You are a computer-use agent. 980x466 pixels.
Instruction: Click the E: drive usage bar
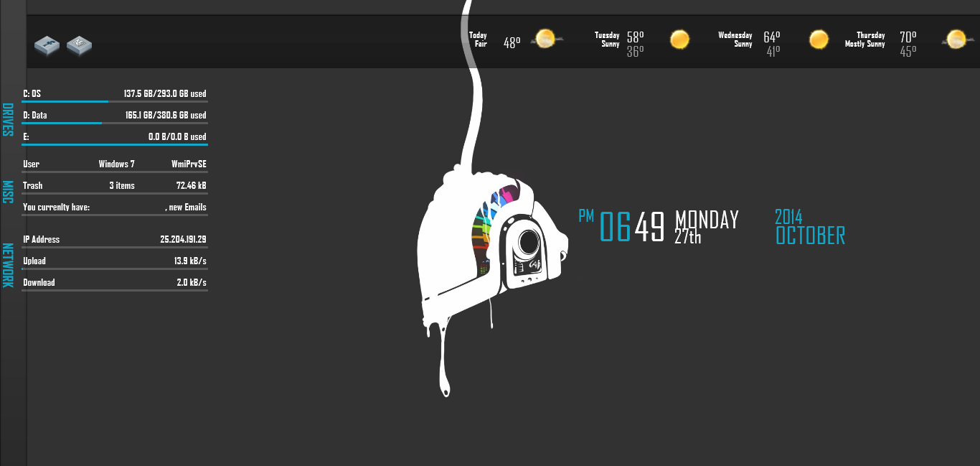pos(115,145)
